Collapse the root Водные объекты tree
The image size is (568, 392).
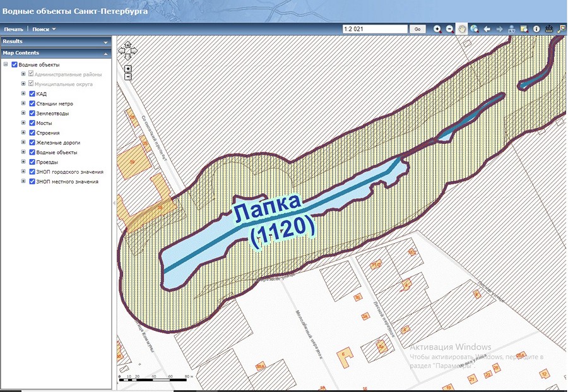pyautogui.click(x=6, y=64)
